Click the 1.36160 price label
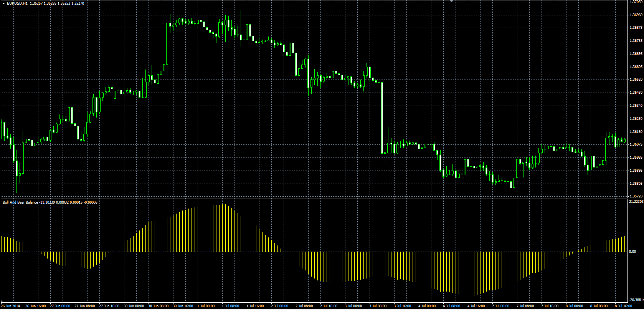 click(x=636, y=132)
